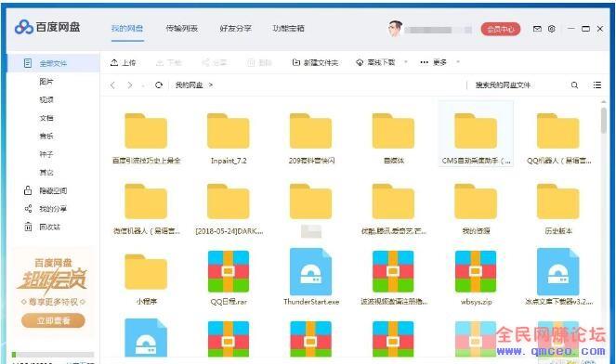Open 回收站 recycle bin
Viewport: 616px width, 364px height.
[43, 227]
